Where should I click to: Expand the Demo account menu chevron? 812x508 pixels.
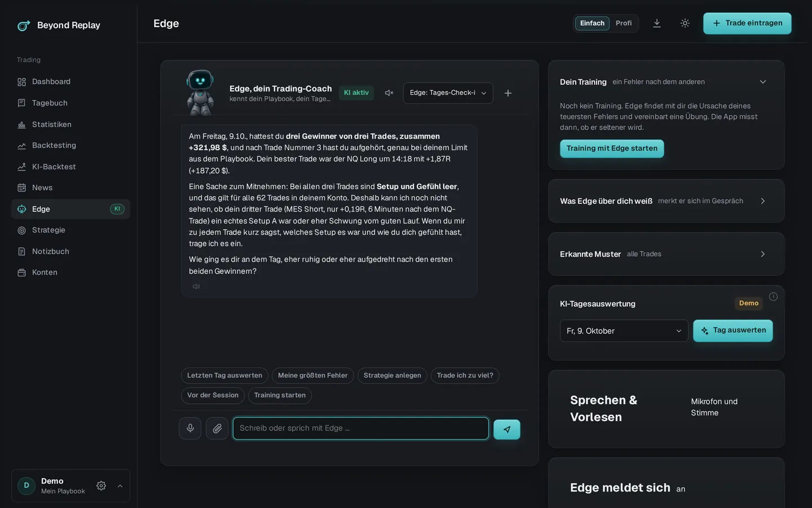[x=120, y=486]
